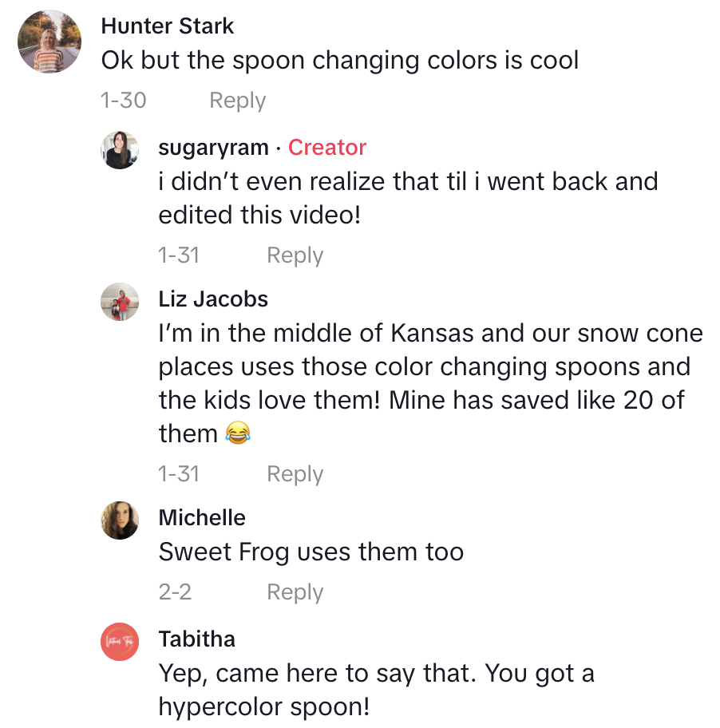The height and width of the screenshot is (728, 720).
Task: Select the 1-30 date on Hunter's comment
Action: pos(123,101)
